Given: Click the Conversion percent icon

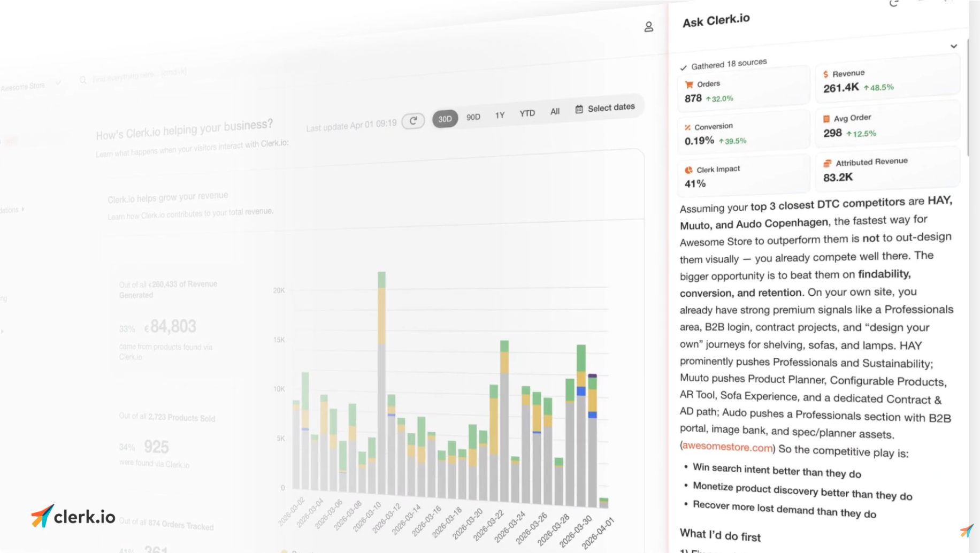Looking at the screenshot, I should tap(687, 127).
